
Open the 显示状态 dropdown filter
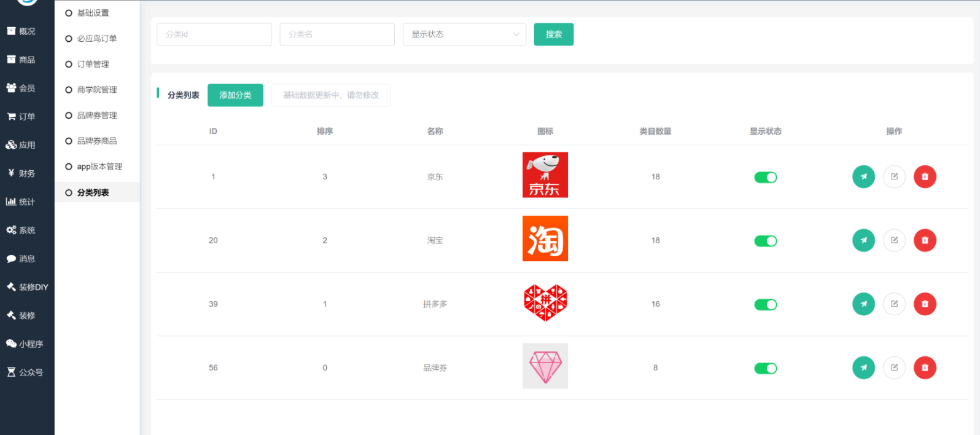[464, 34]
